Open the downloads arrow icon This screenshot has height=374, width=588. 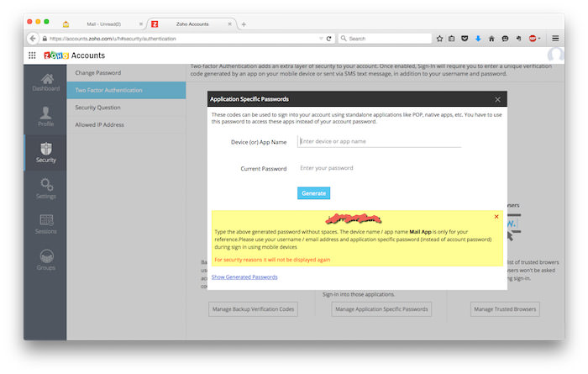tap(478, 39)
